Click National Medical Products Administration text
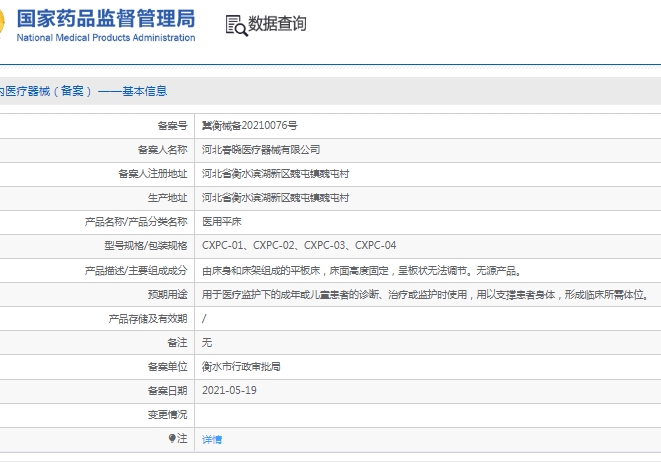The image size is (661, 470). [106, 38]
